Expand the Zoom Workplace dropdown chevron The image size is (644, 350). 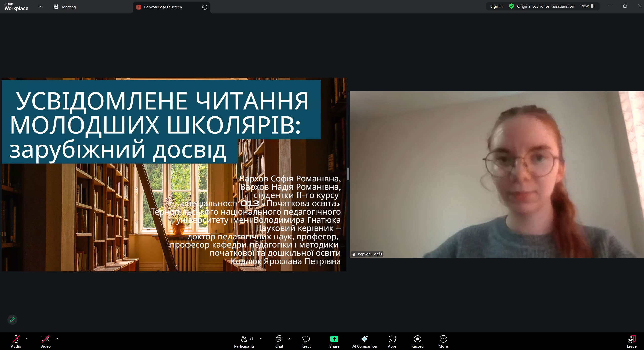[40, 7]
